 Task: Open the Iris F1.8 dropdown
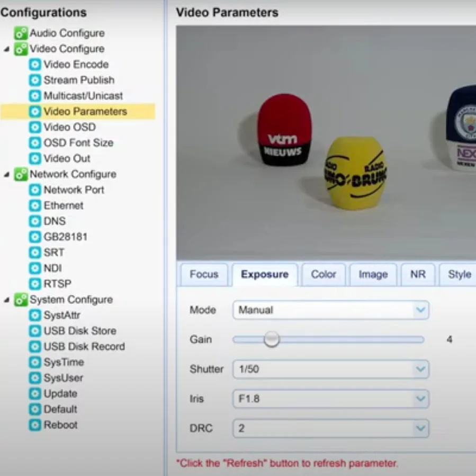click(x=330, y=399)
